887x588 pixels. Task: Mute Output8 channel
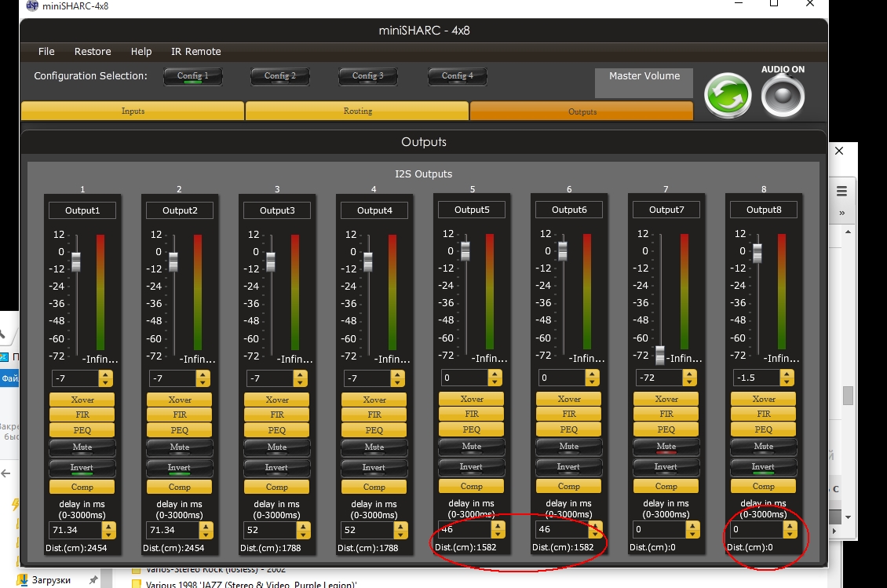763,447
